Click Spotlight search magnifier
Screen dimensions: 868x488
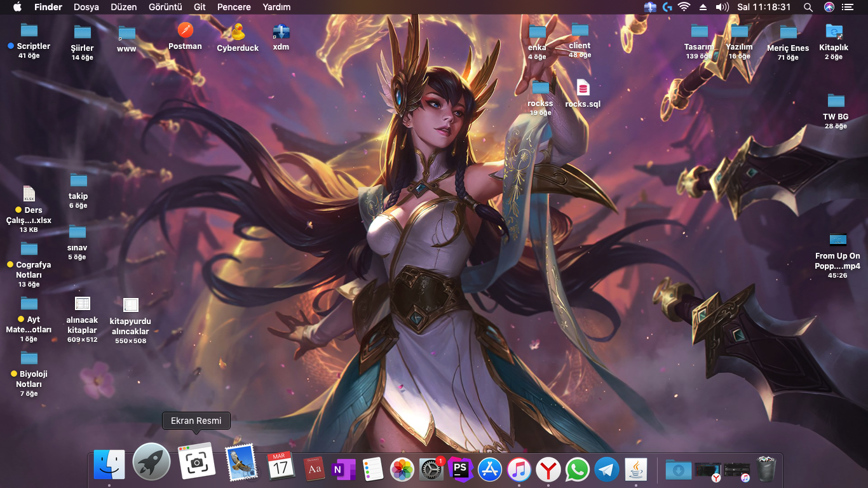click(x=808, y=7)
